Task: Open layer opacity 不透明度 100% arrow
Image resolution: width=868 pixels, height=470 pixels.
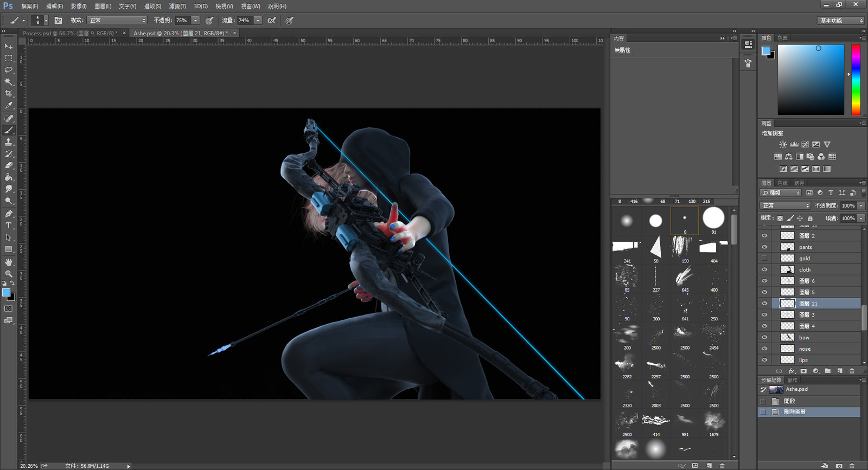Action: 861,205
